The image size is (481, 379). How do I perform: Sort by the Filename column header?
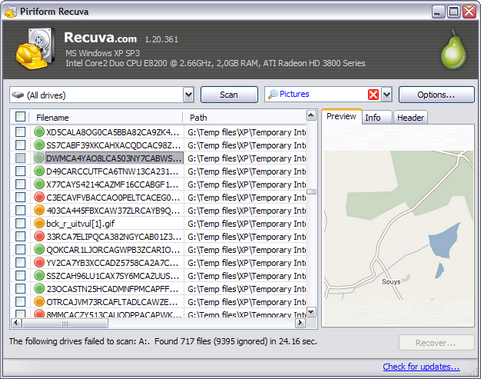pos(106,117)
